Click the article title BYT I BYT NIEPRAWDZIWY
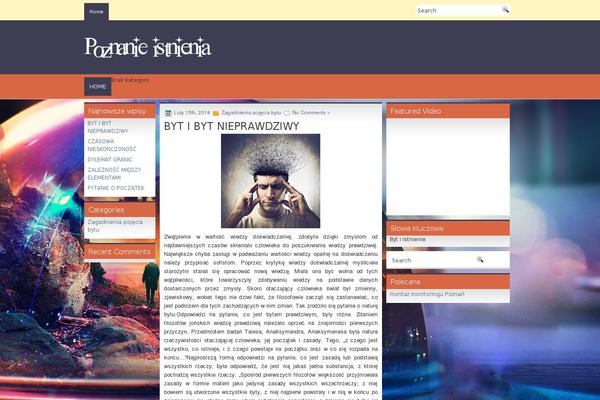 tap(232, 126)
